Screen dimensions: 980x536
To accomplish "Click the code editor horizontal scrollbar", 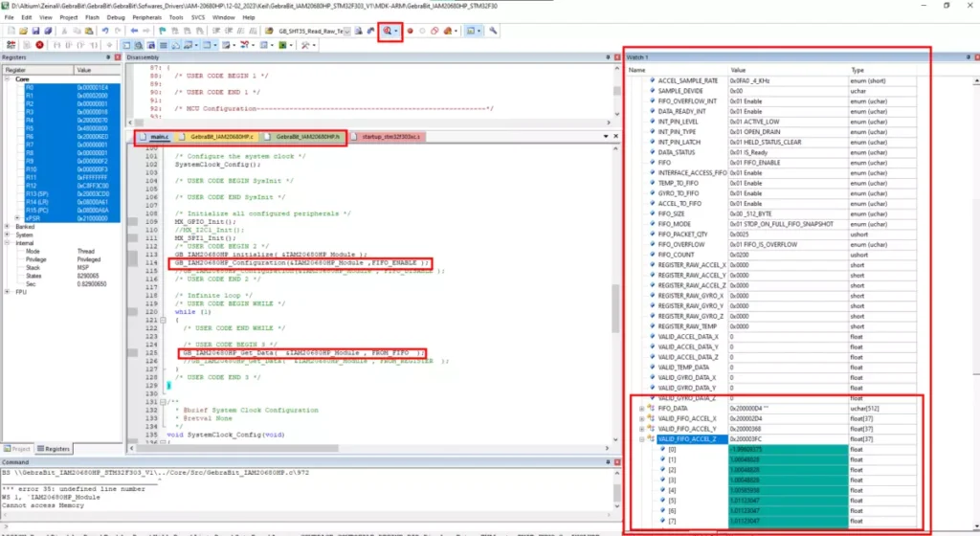I will (x=368, y=448).
